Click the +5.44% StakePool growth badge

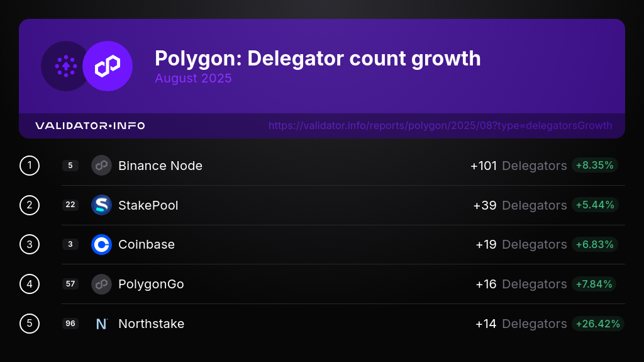pyautogui.click(x=594, y=205)
